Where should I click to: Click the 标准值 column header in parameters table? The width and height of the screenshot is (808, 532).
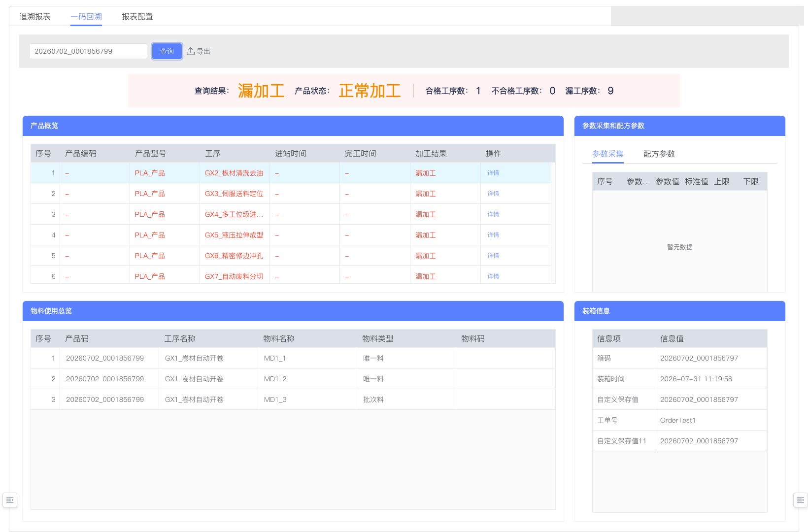[x=697, y=182]
